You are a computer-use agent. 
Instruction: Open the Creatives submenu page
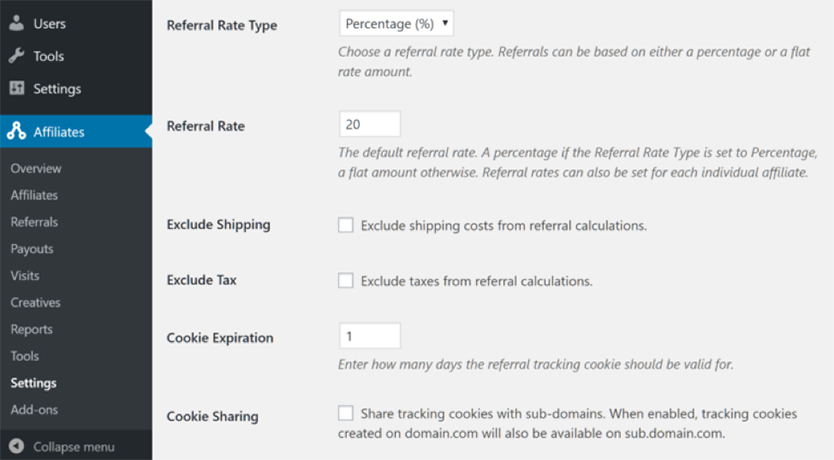pyautogui.click(x=36, y=303)
